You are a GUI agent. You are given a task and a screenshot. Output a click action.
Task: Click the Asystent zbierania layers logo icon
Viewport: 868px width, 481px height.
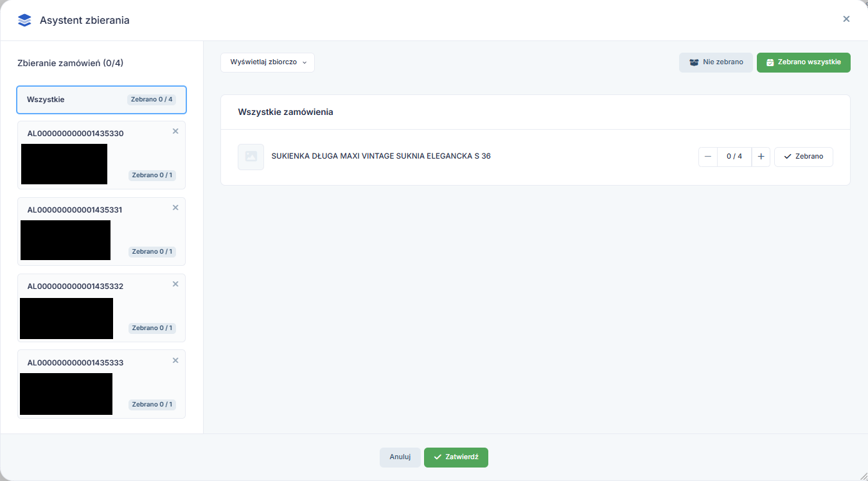[x=24, y=21]
